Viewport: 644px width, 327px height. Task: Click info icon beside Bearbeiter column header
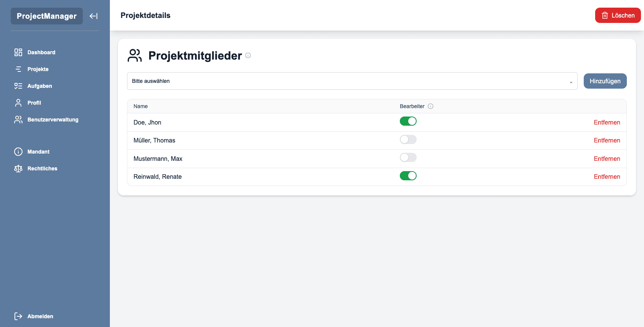430,106
